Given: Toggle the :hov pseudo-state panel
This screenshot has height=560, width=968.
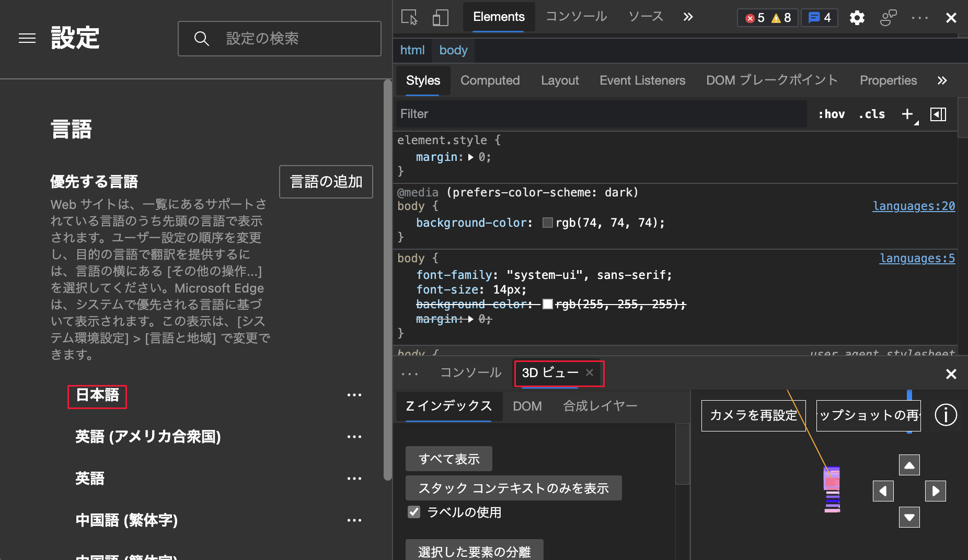Looking at the screenshot, I should point(831,114).
